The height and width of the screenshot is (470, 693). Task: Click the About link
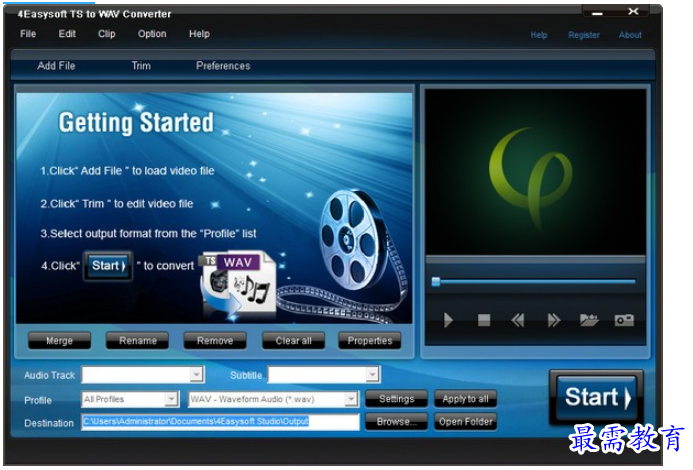(x=630, y=35)
